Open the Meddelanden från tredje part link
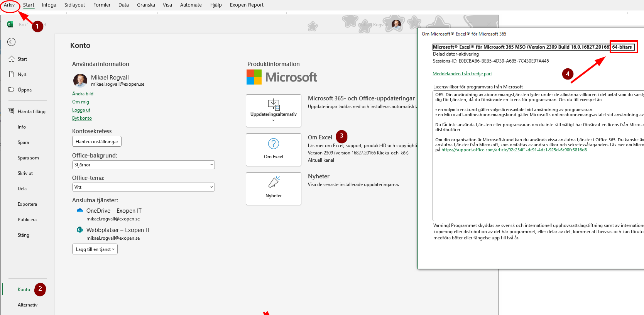This screenshot has width=644, height=315. pos(462,74)
